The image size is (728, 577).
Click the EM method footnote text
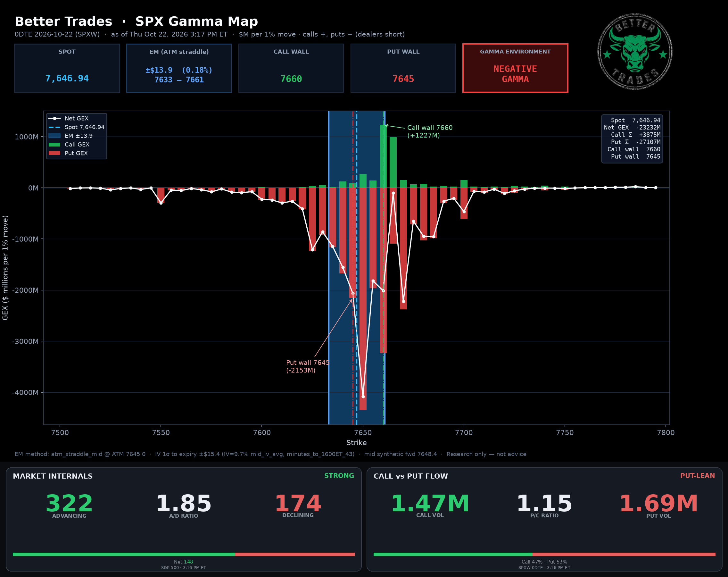click(270, 454)
